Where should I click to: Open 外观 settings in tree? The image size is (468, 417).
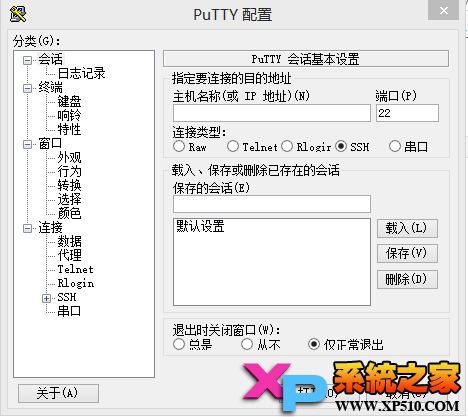point(69,157)
